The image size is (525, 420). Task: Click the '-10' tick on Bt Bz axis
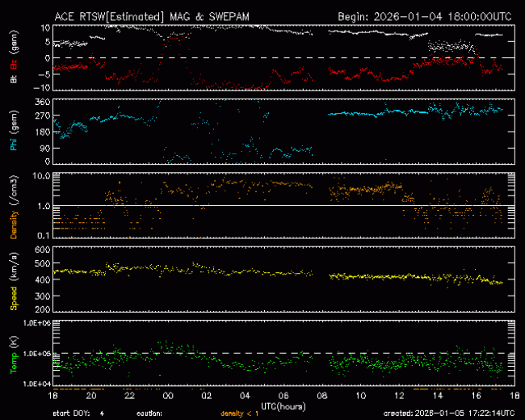[44, 88]
